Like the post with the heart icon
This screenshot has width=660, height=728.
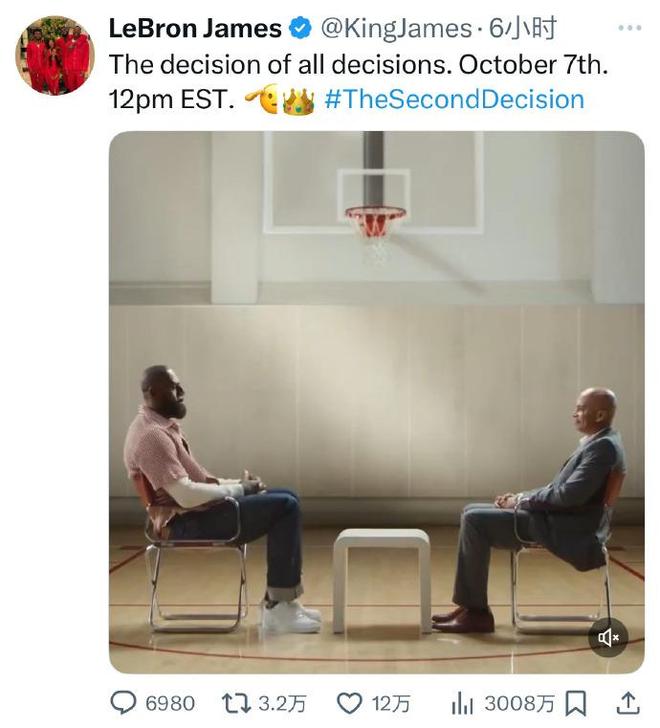[349, 703]
